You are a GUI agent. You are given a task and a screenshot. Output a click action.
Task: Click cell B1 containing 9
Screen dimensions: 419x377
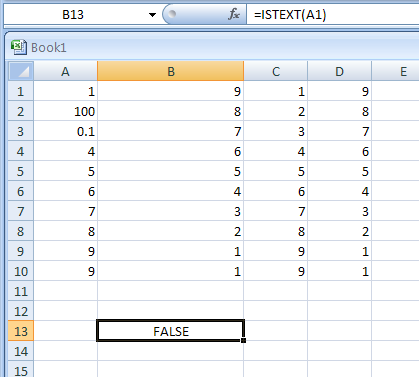tap(171, 91)
